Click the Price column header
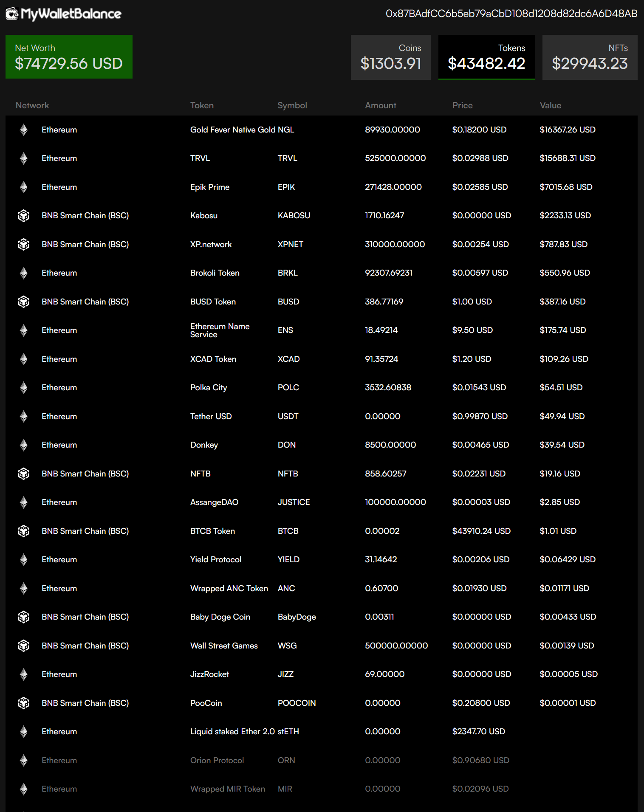This screenshot has width=644, height=812. click(x=463, y=105)
